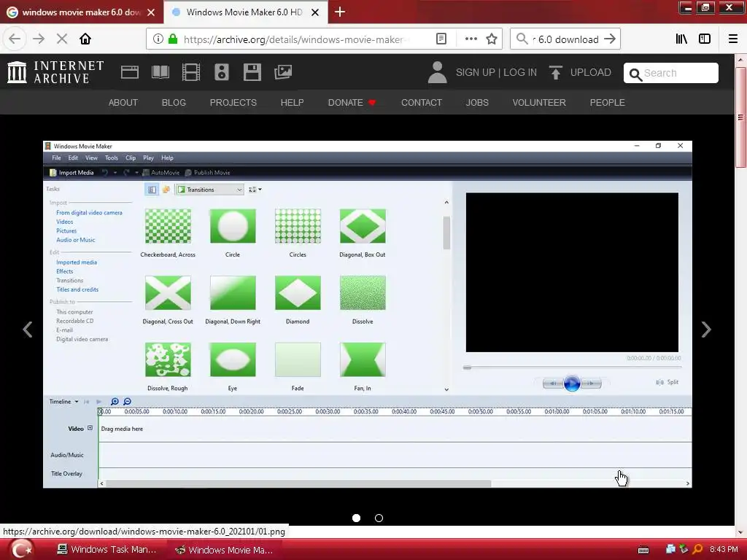Bookmark this page with the star
Screen dimensions: 747x560
(x=492, y=39)
